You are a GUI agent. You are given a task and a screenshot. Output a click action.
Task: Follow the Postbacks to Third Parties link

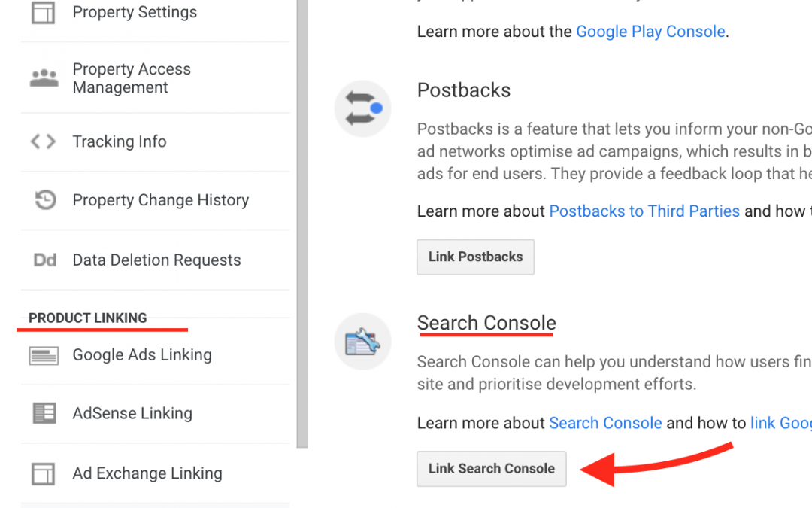(644, 211)
